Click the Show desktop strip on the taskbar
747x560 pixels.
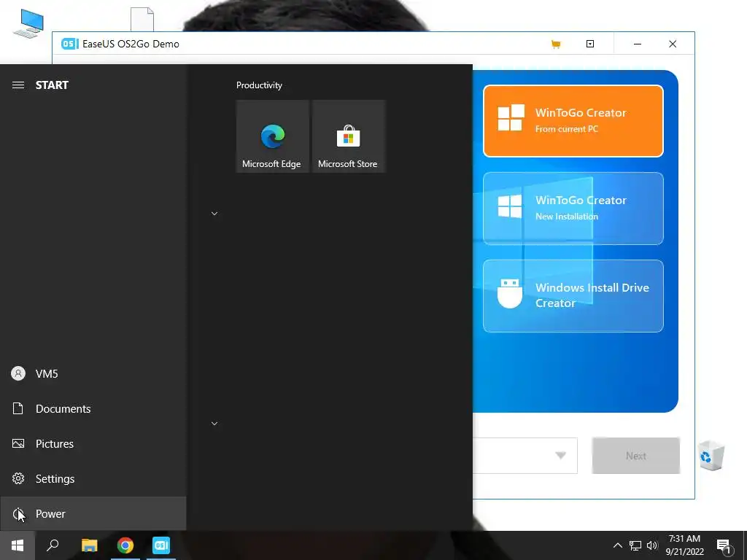tap(745, 545)
